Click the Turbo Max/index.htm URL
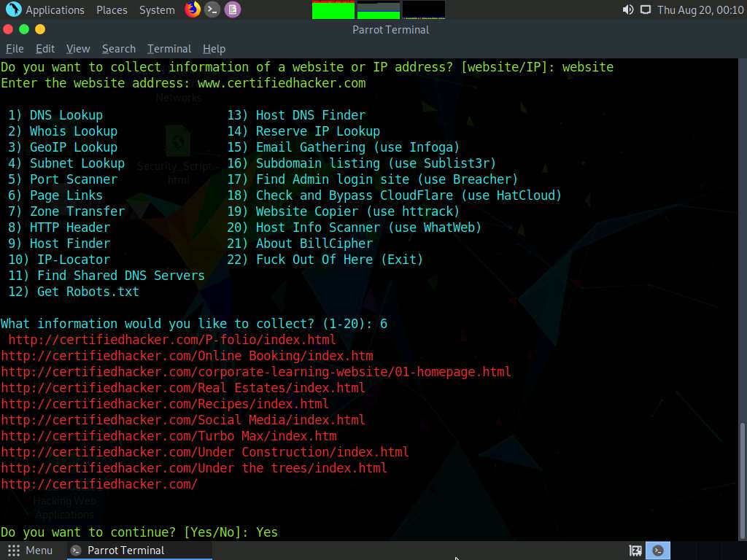 (169, 436)
